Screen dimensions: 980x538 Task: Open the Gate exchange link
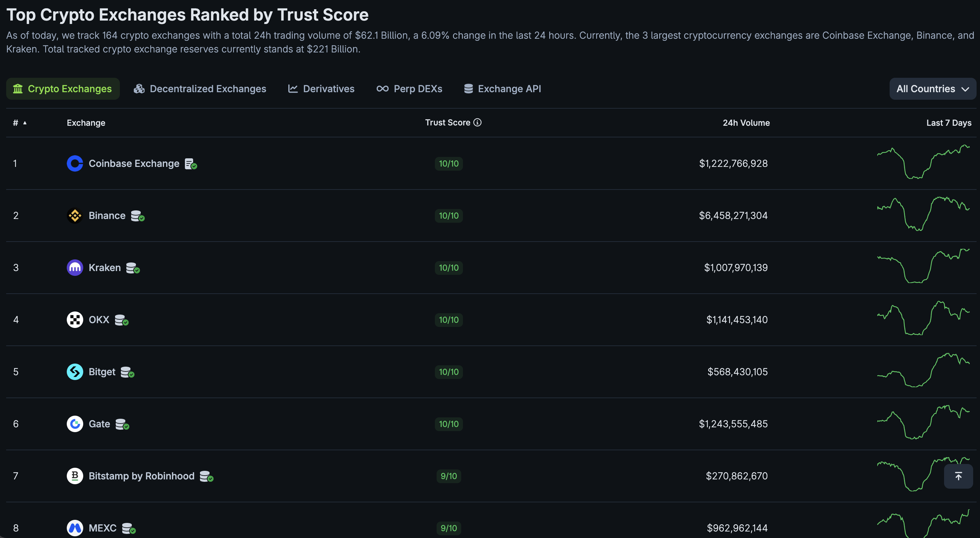point(99,424)
